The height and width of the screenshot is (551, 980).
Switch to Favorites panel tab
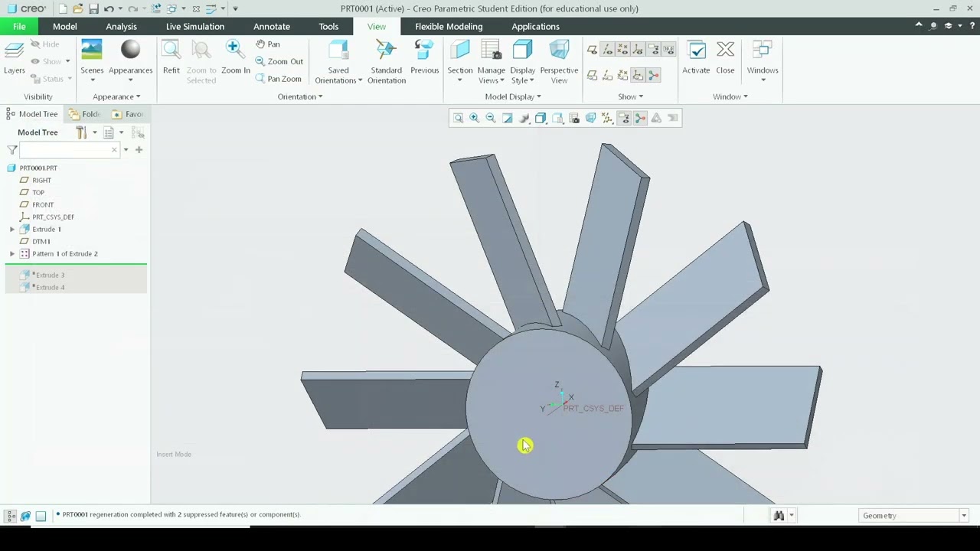coord(128,114)
